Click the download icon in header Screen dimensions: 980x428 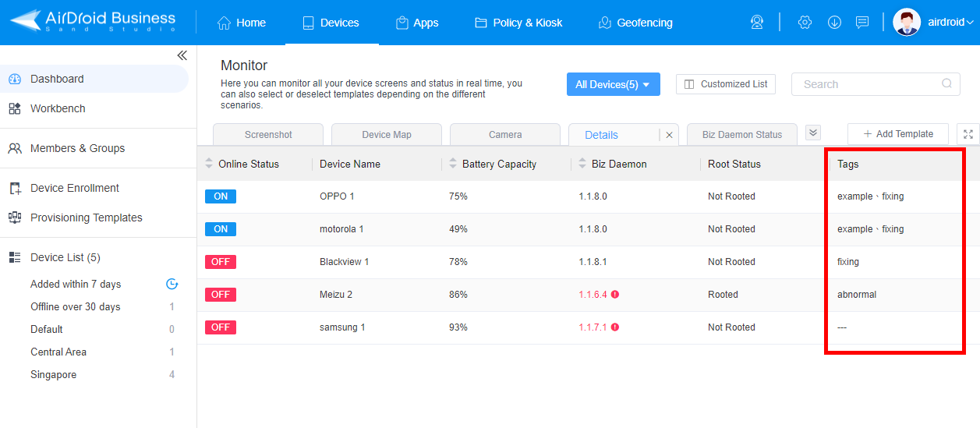pos(834,22)
